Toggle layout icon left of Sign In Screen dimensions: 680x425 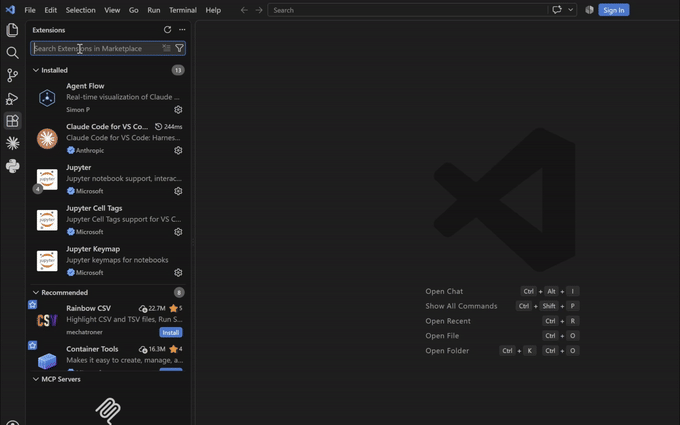[x=589, y=10]
